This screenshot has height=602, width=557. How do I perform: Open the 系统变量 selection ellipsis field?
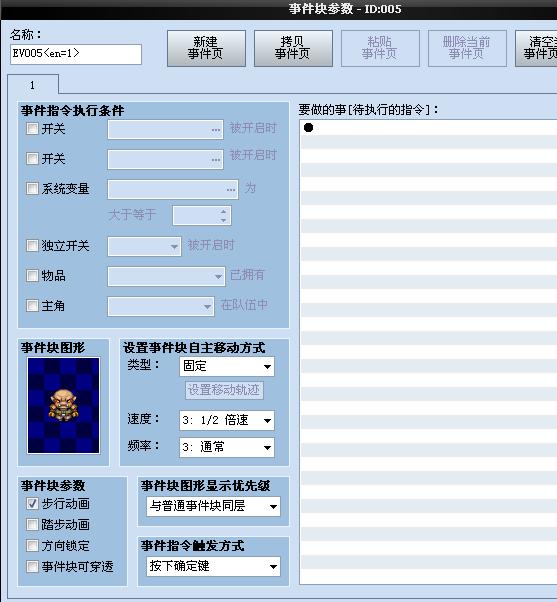point(173,189)
